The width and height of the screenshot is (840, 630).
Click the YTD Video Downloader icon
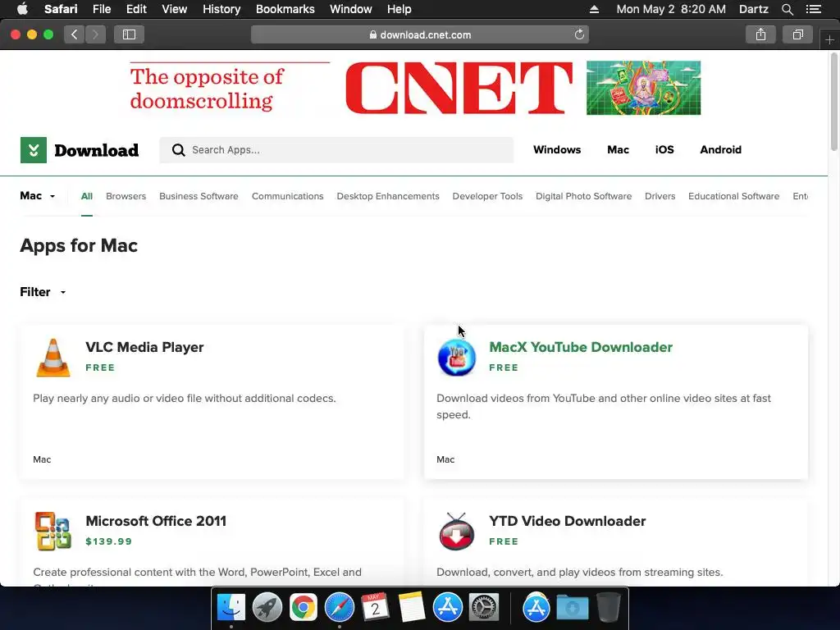[456, 531]
